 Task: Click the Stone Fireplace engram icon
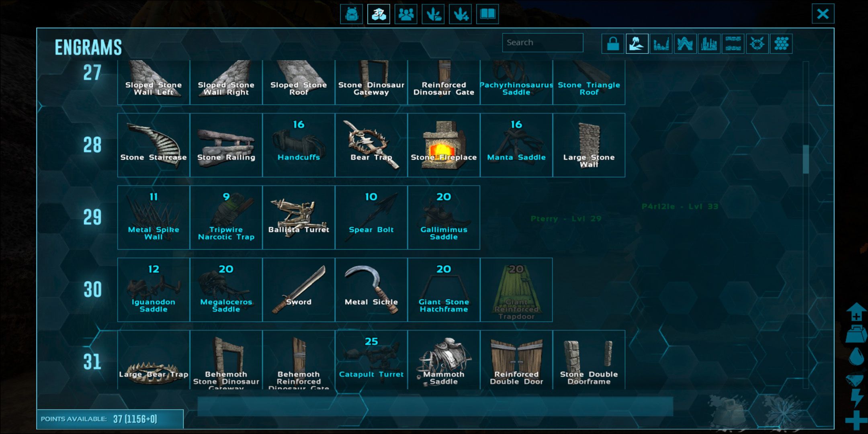pos(443,144)
